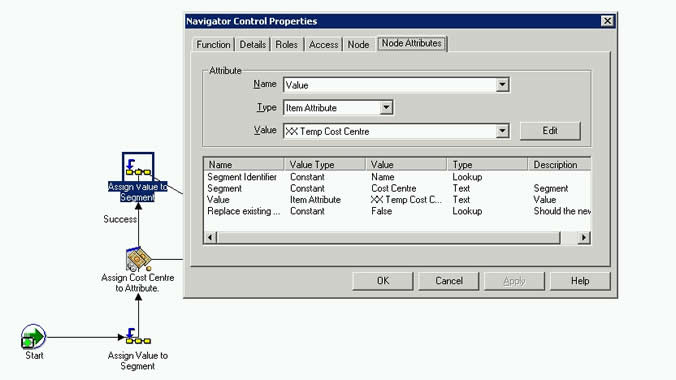The height and width of the screenshot is (380, 676).
Task: Click the 'Should the new' description cell
Action: [562, 211]
